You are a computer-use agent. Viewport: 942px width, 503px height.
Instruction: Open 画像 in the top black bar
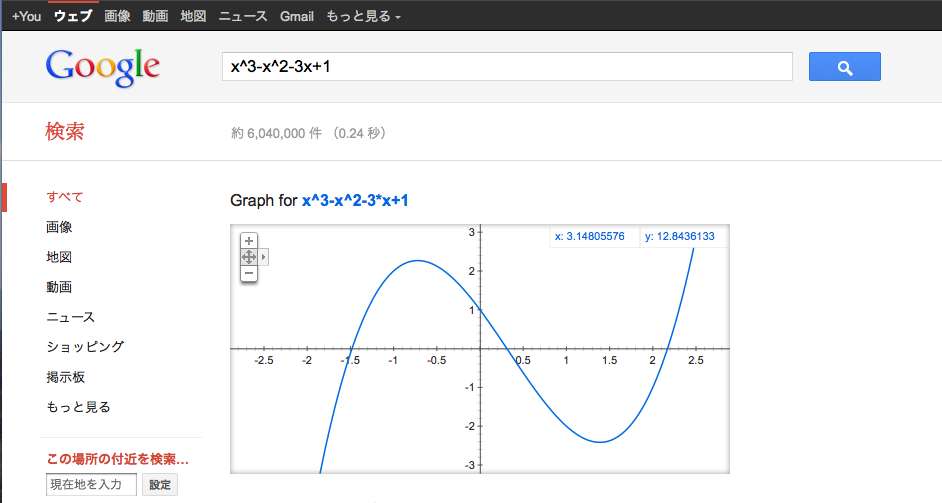point(117,16)
